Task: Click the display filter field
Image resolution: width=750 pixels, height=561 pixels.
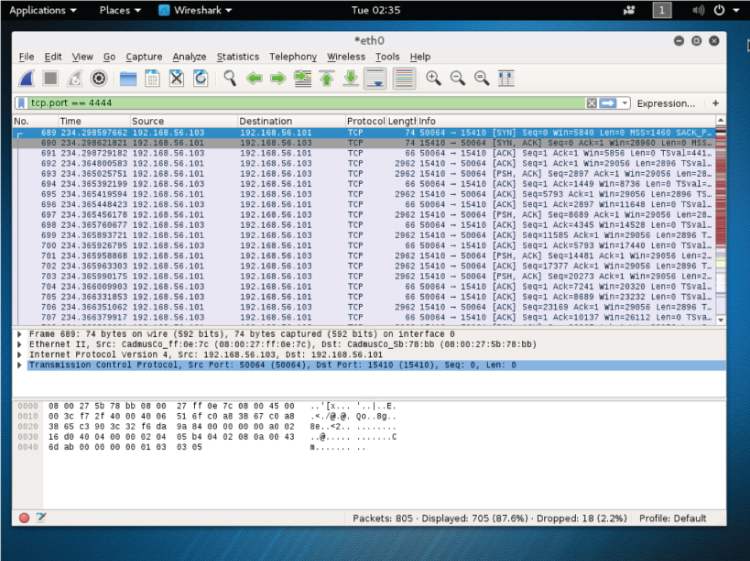Action: point(306,103)
